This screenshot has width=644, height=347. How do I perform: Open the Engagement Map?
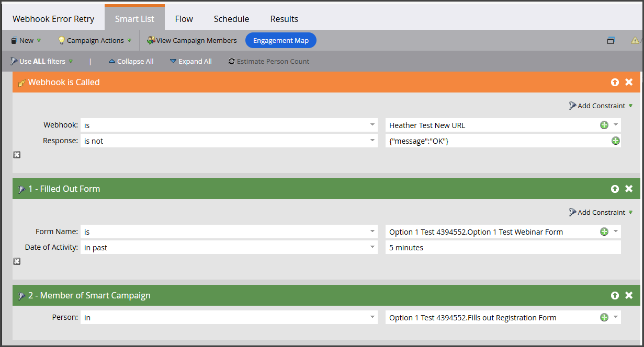(x=281, y=40)
